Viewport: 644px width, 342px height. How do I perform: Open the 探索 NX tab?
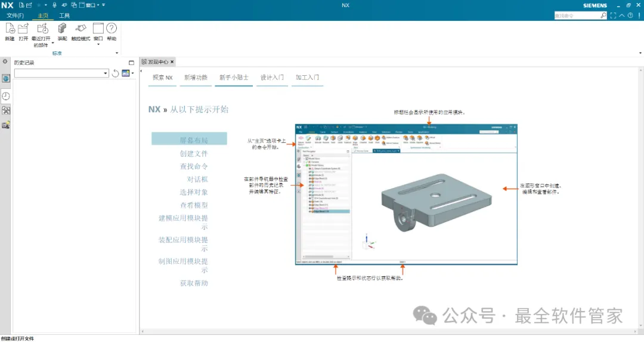pos(163,77)
